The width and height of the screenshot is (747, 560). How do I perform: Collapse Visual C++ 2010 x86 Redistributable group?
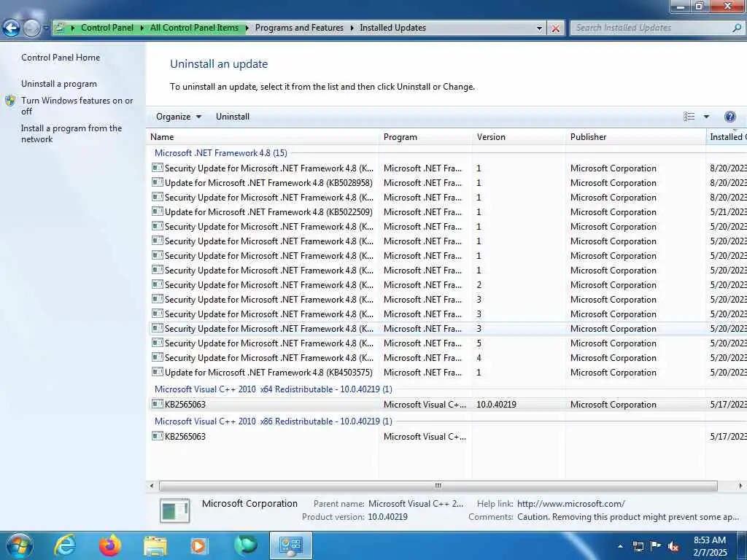273,421
